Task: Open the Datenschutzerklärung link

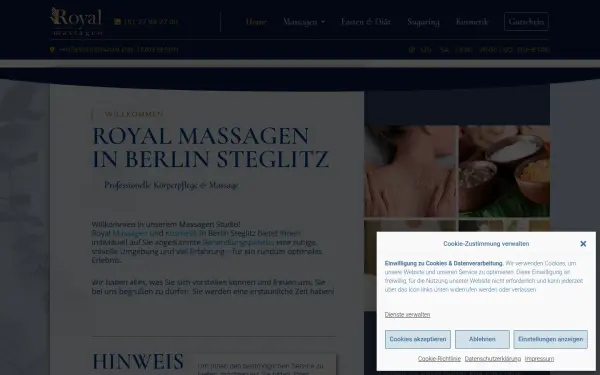Action: (493, 359)
